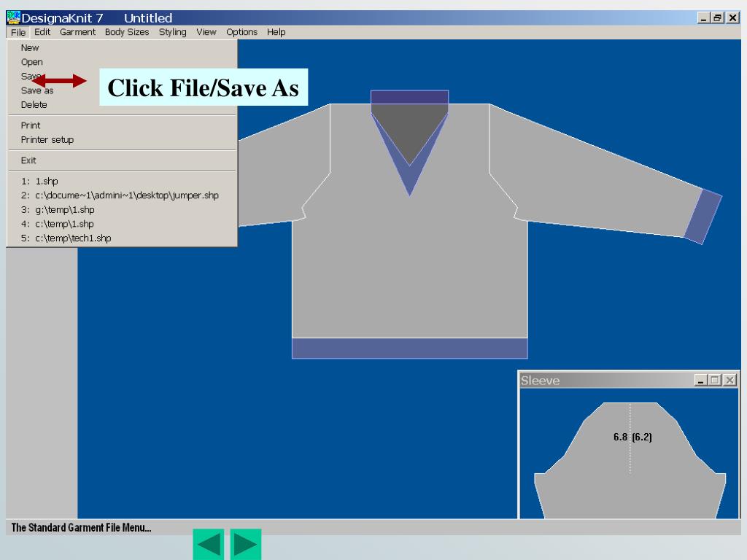Image resolution: width=747 pixels, height=560 pixels.
Task: Open the Options menu
Action: [x=241, y=32]
